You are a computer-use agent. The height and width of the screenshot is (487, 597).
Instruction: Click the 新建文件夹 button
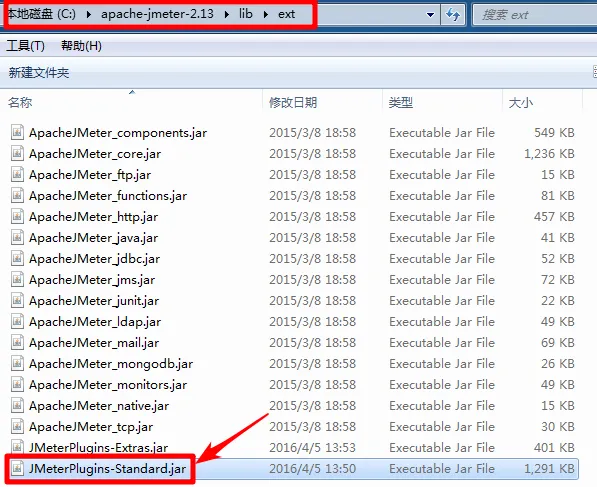pyautogui.click(x=39, y=72)
